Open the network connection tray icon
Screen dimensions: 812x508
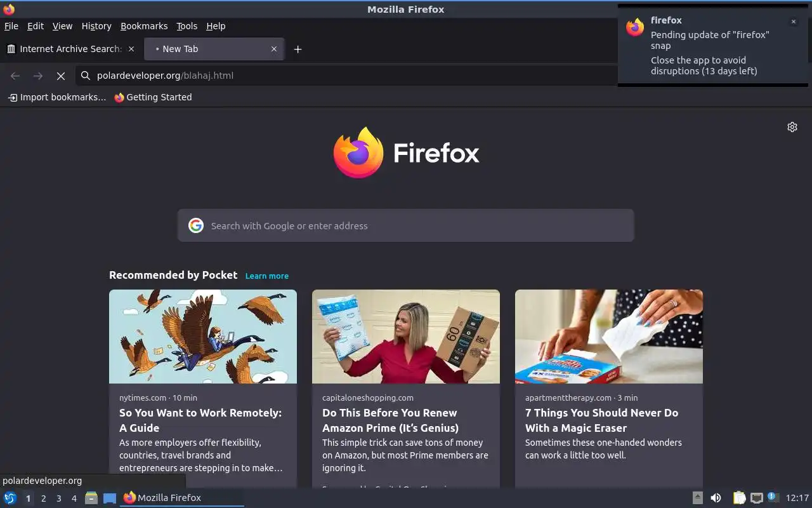[756, 498]
